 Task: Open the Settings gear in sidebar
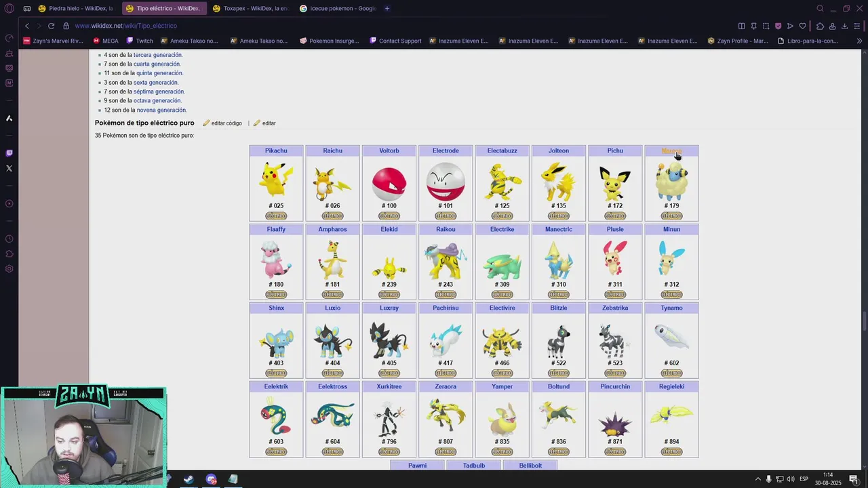click(x=9, y=268)
